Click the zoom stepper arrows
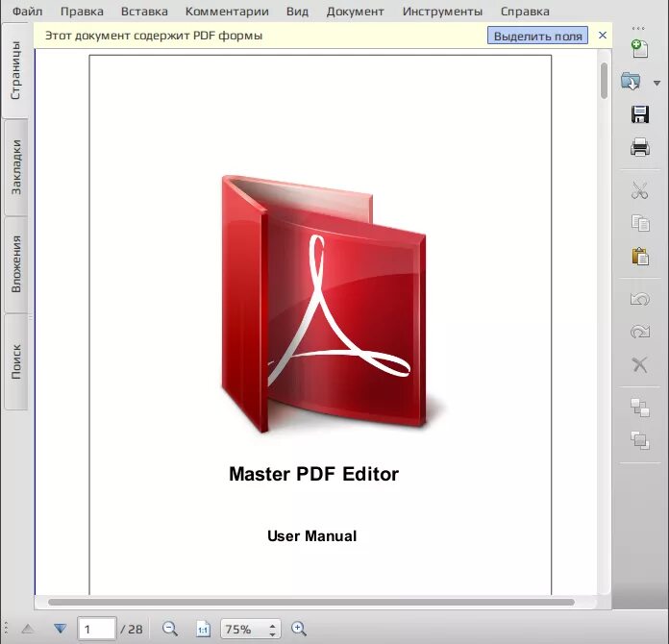 pos(272,629)
